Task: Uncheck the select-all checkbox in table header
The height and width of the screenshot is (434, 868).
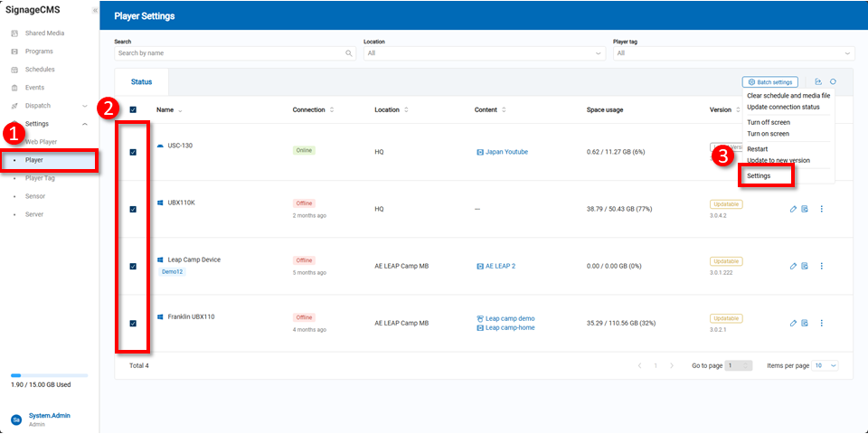Action: click(x=134, y=110)
